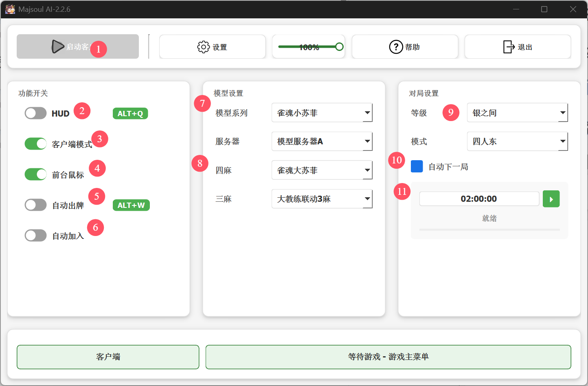Click the Majsoul AI app icon in title bar
The width and height of the screenshot is (588, 386).
point(10,9)
